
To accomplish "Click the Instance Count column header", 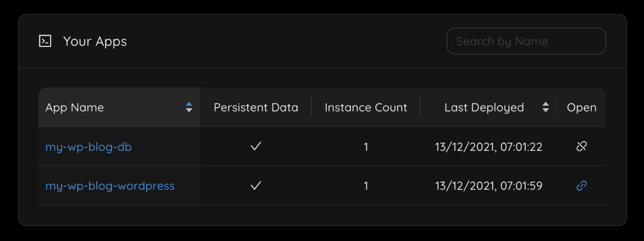I will click(x=366, y=108).
